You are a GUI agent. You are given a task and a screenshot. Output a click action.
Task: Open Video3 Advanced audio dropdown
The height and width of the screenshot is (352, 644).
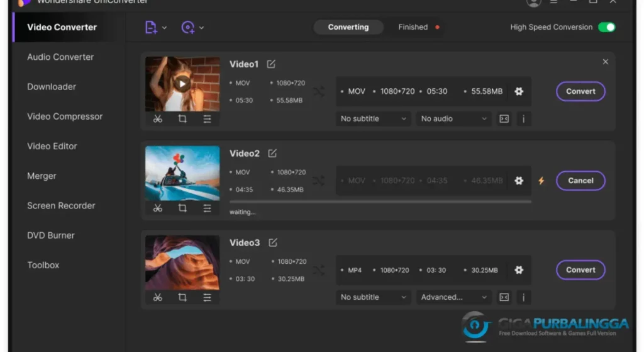tap(453, 297)
